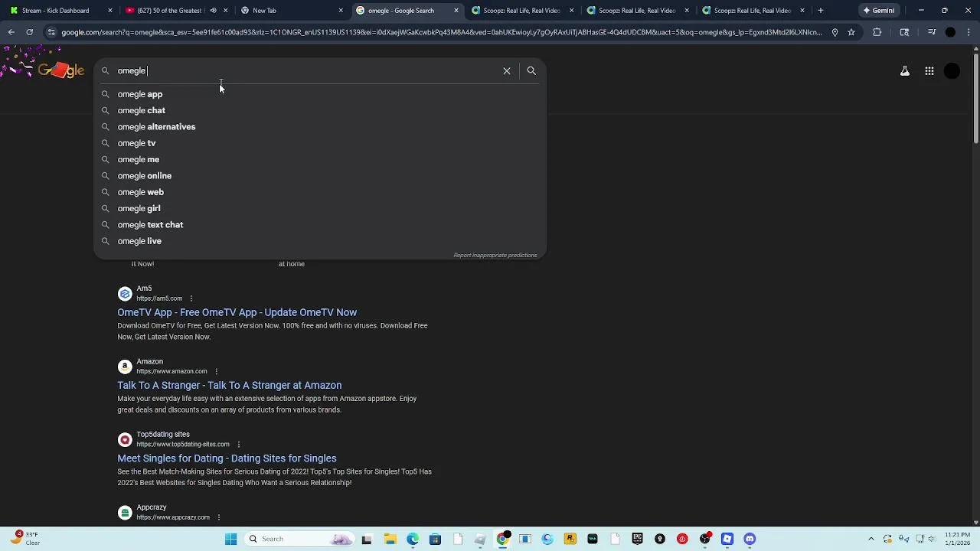Launch Discord from the taskbar
Viewport: 980px width, 551px height.
(x=750, y=539)
